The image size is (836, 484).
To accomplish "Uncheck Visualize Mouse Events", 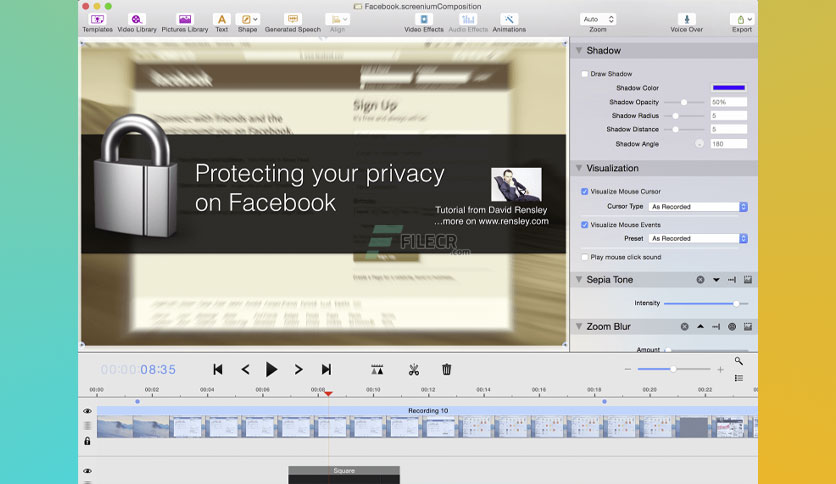I will 585,225.
